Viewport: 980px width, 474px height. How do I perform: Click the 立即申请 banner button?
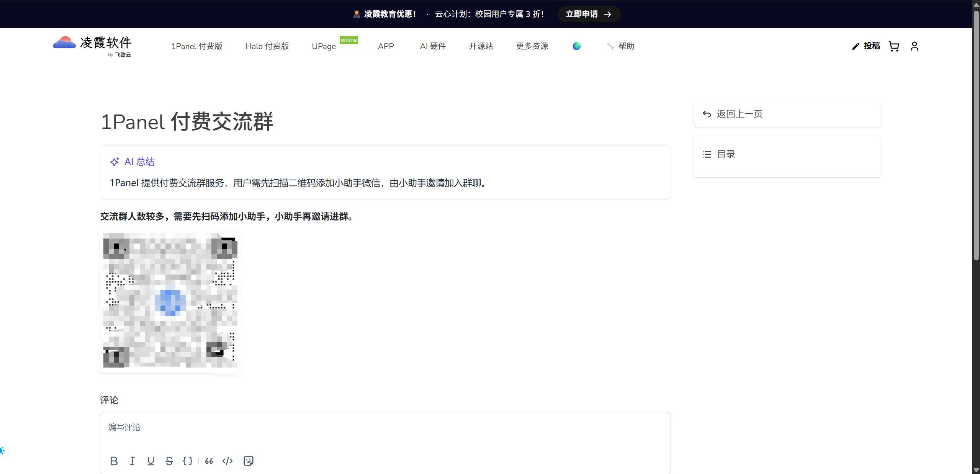point(589,14)
